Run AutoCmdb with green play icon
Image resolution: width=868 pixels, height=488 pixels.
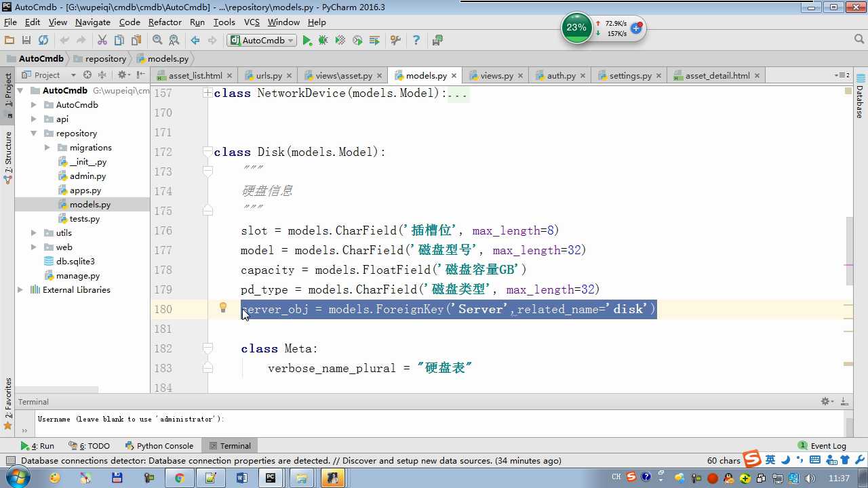[307, 41]
